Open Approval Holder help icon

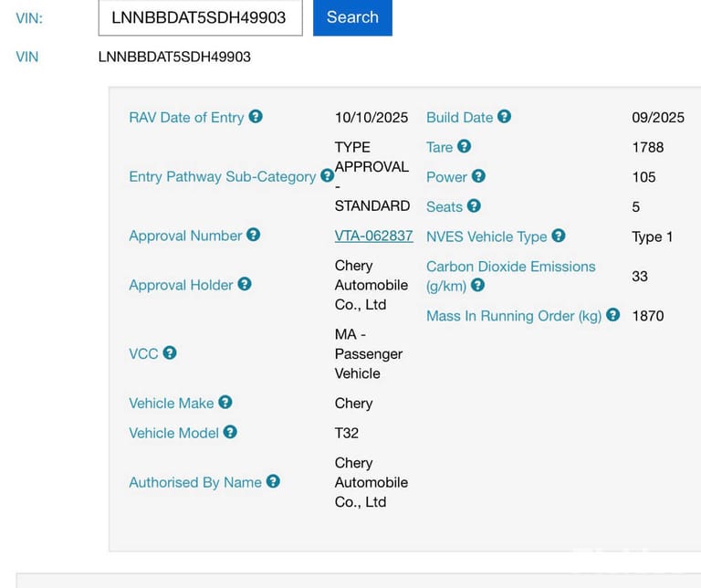245,284
